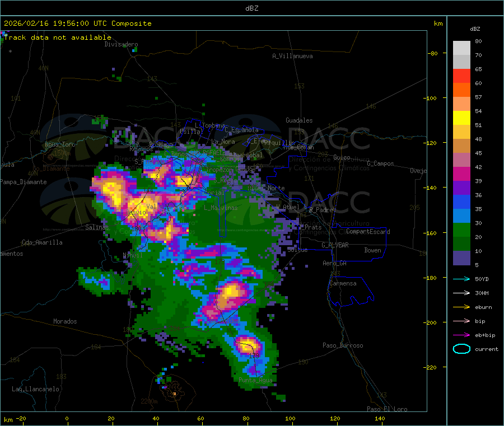The width and height of the screenshot is (504, 426).
Task: Click the red 60 dBZ color swatch
Action: click(461, 76)
